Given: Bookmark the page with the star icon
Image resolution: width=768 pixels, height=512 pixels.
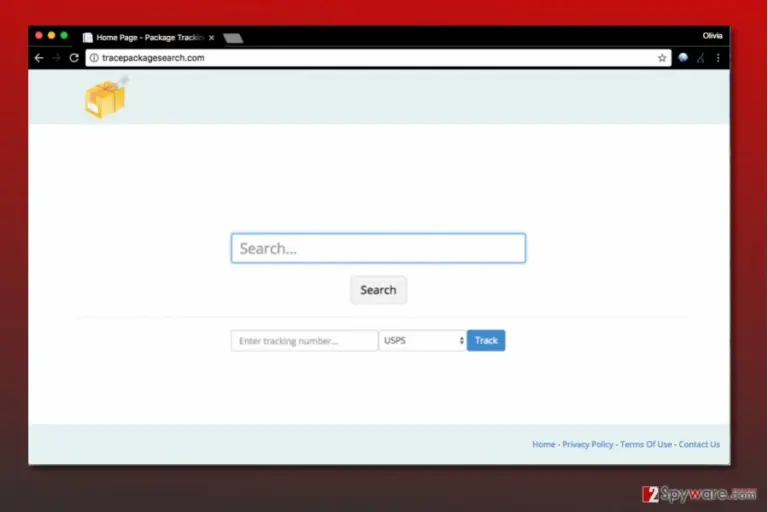Looking at the screenshot, I should (x=662, y=58).
